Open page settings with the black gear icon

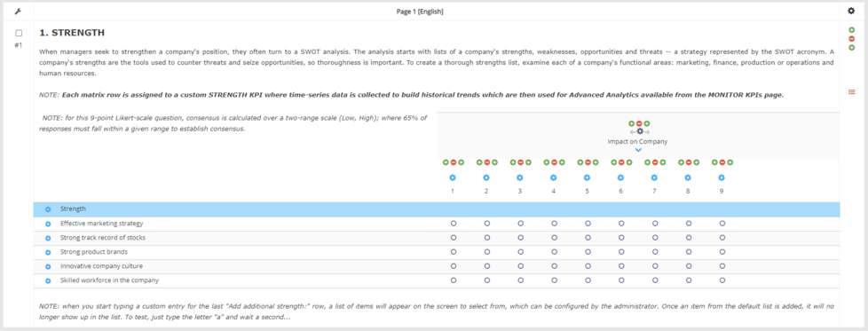click(851, 11)
